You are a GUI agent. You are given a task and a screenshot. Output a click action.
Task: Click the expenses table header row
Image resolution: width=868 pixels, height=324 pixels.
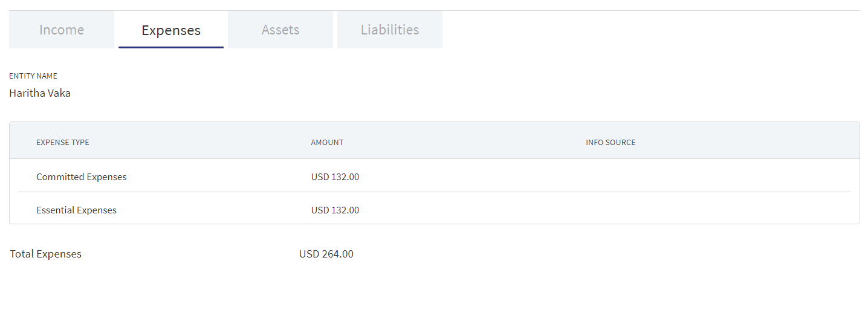point(435,141)
